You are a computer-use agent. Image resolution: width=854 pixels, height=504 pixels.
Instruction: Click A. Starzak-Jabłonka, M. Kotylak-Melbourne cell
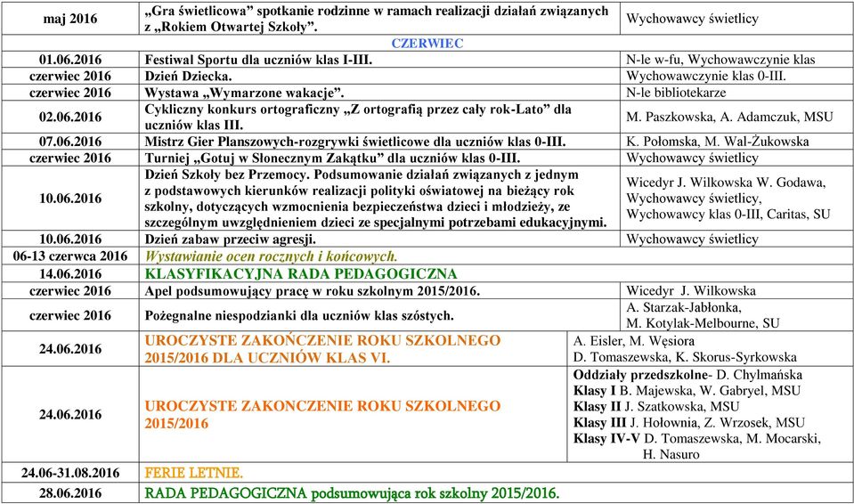click(x=736, y=315)
